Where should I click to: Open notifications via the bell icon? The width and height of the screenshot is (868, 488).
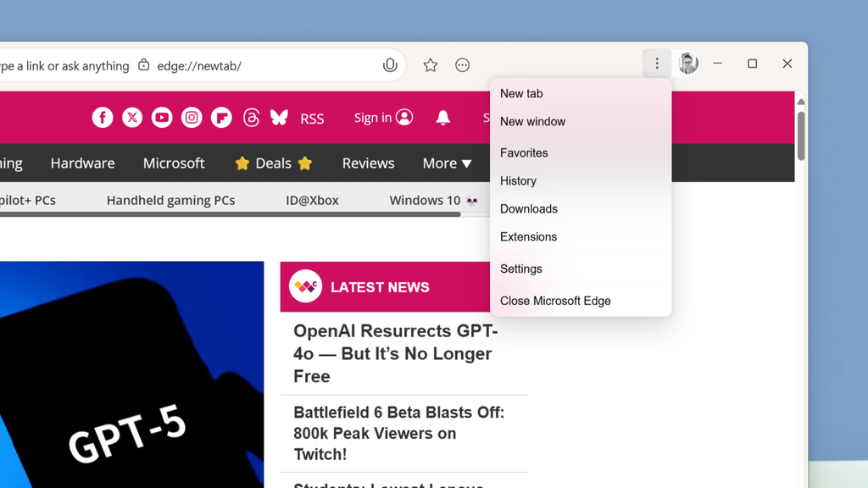tap(442, 118)
